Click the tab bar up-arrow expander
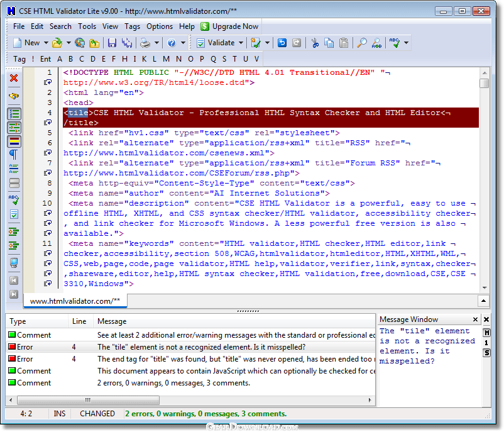Viewport: 504px width, 432px height. coord(483,301)
